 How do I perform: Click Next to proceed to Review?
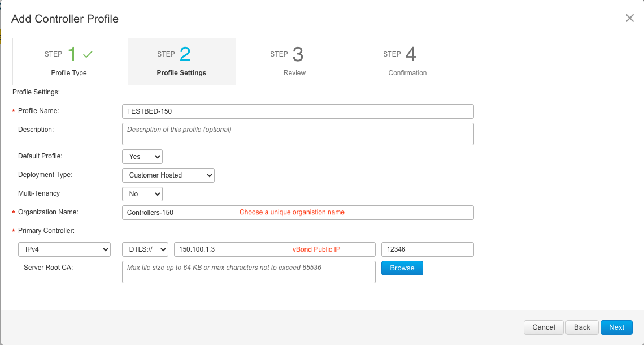(x=616, y=327)
